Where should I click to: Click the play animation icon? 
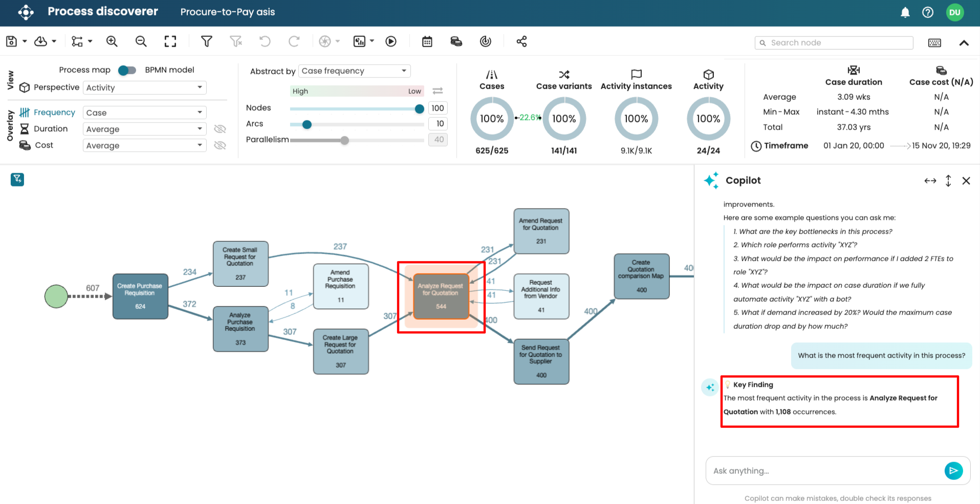(x=391, y=41)
